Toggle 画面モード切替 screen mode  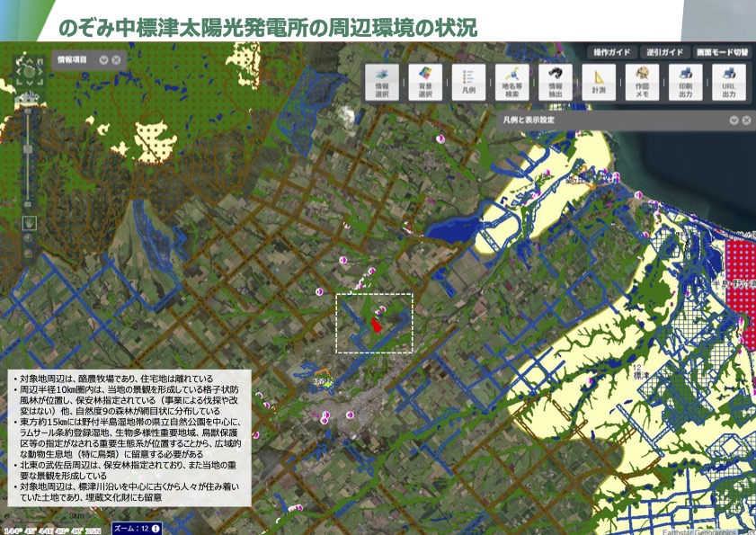722,52
